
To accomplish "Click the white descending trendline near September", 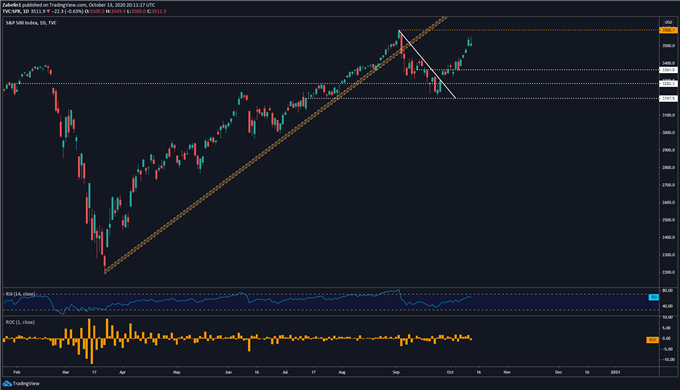I will click(427, 64).
